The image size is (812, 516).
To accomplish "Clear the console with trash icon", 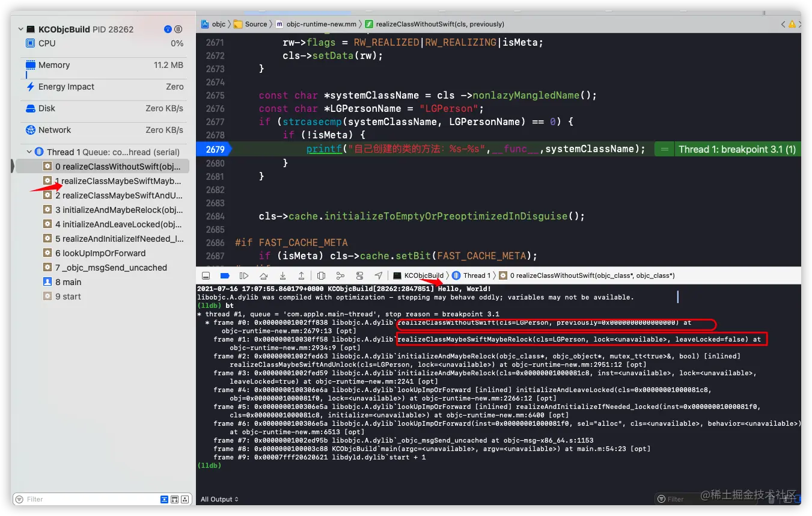I will 772,499.
